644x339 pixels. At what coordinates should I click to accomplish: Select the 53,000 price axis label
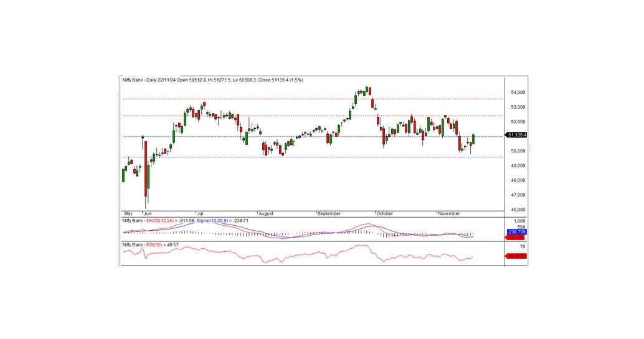(518, 107)
